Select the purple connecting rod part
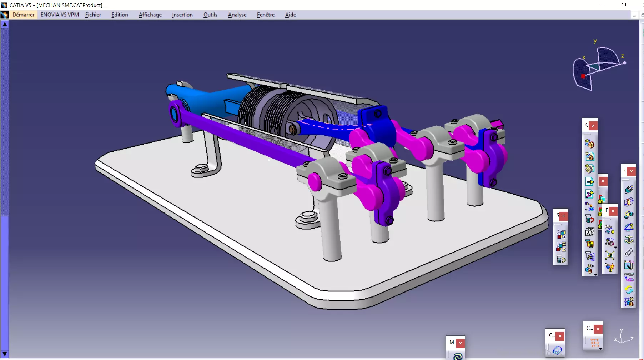This screenshot has height=360, width=644. pos(246,137)
